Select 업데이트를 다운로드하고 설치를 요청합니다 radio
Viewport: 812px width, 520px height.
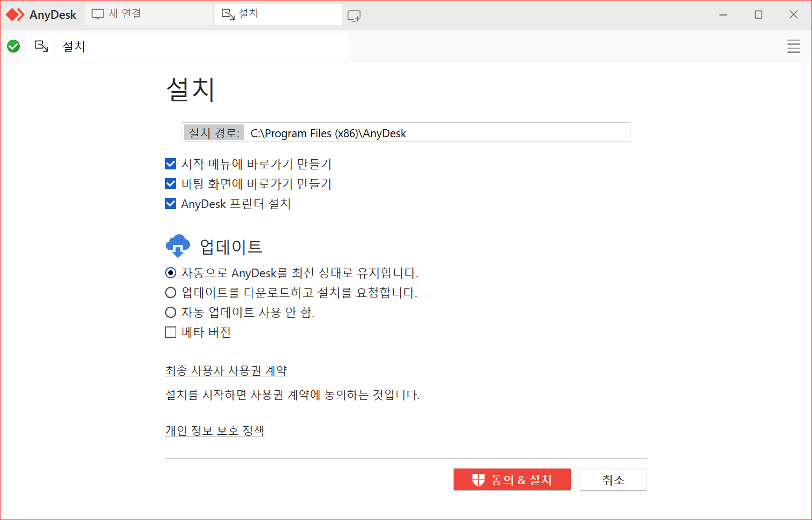point(170,293)
